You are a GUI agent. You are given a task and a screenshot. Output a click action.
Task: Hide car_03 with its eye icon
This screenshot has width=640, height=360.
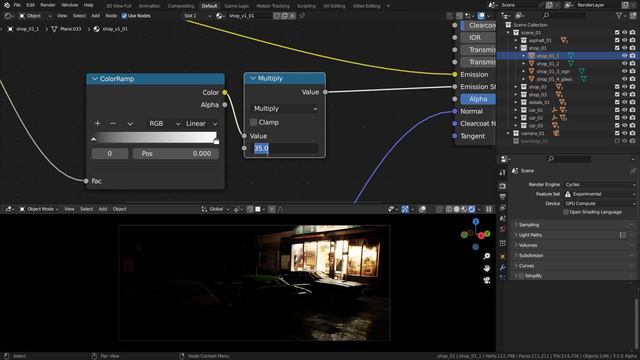(x=624, y=126)
